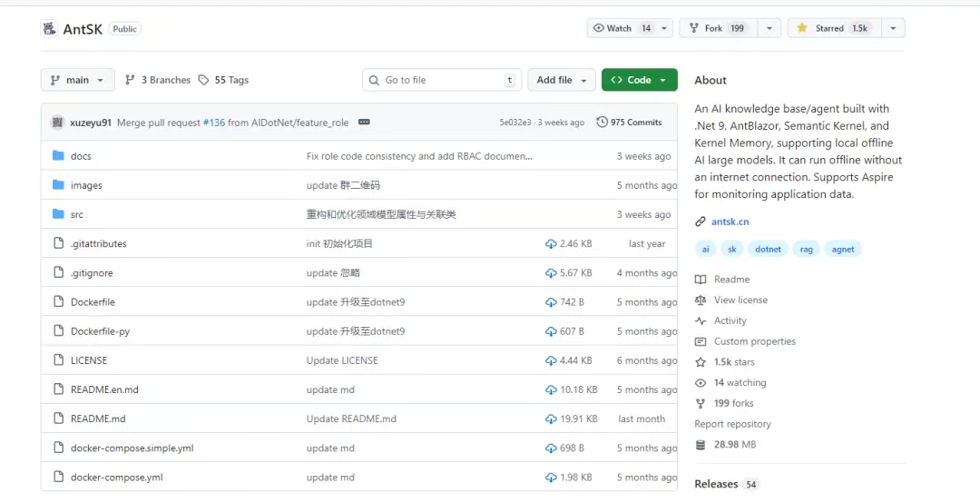Click the cloud download icon for LICENSE
The image size is (980, 502).
(x=551, y=360)
